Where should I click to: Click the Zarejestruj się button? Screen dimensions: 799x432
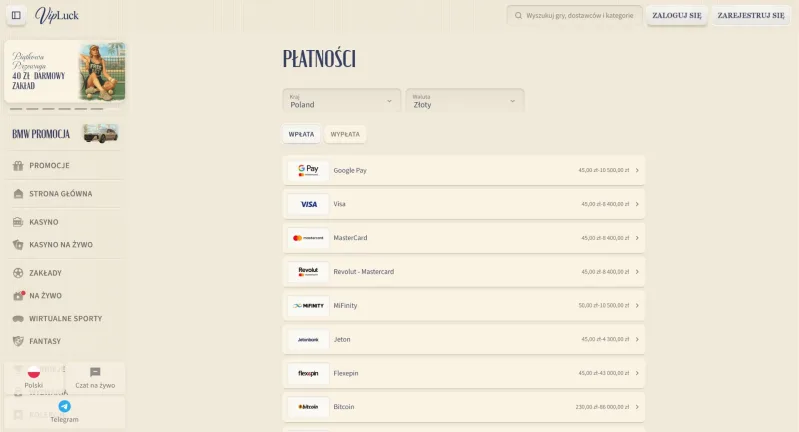click(x=751, y=16)
